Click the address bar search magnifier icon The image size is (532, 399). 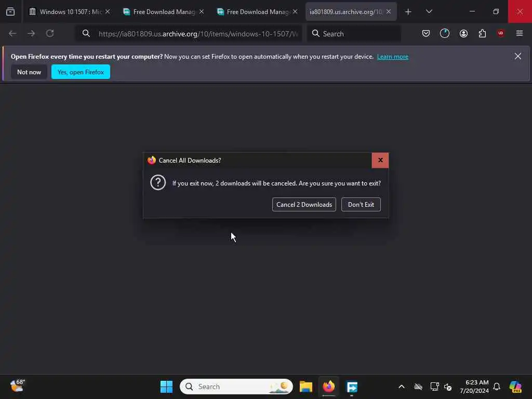pyautogui.click(x=86, y=33)
